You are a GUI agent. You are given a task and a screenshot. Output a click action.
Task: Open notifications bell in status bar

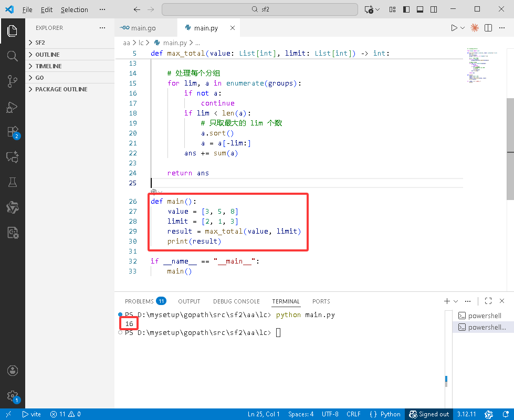click(x=506, y=414)
